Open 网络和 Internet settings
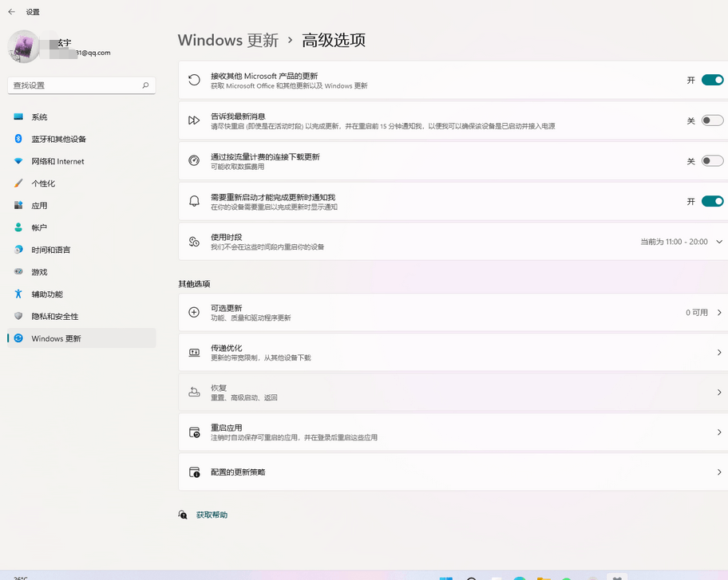The image size is (728, 580). [x=81, y=161]
